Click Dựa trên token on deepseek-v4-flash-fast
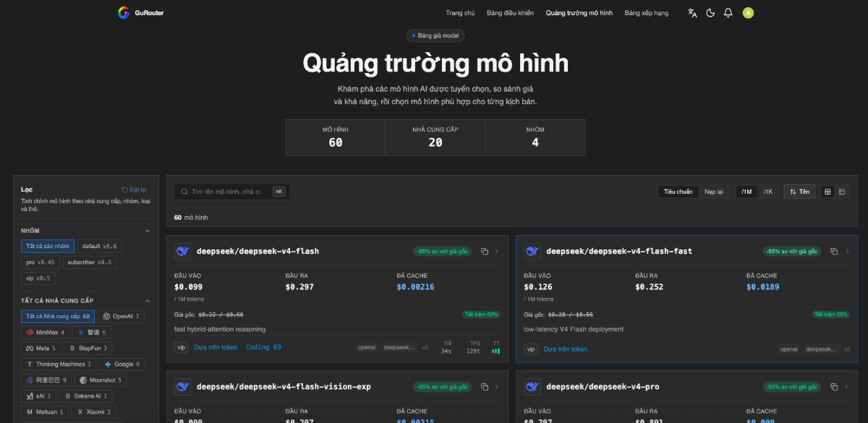The height and width of the screenshot is (423, 868). pos(566,349)
